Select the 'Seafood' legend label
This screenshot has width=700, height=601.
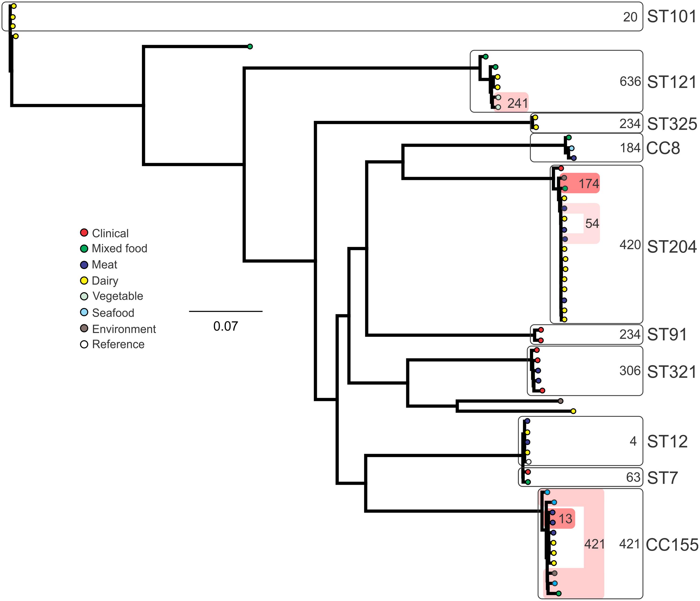pos(113,313)
